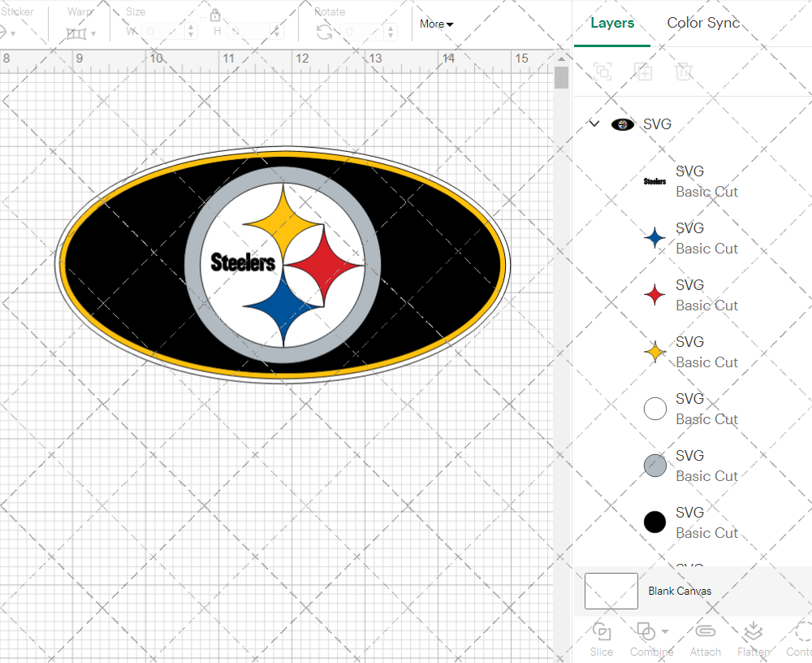Image resolution: width=812 pixels, height=663 pixels.
Task: Select the black ellipse layer
Action: point(693,522)
